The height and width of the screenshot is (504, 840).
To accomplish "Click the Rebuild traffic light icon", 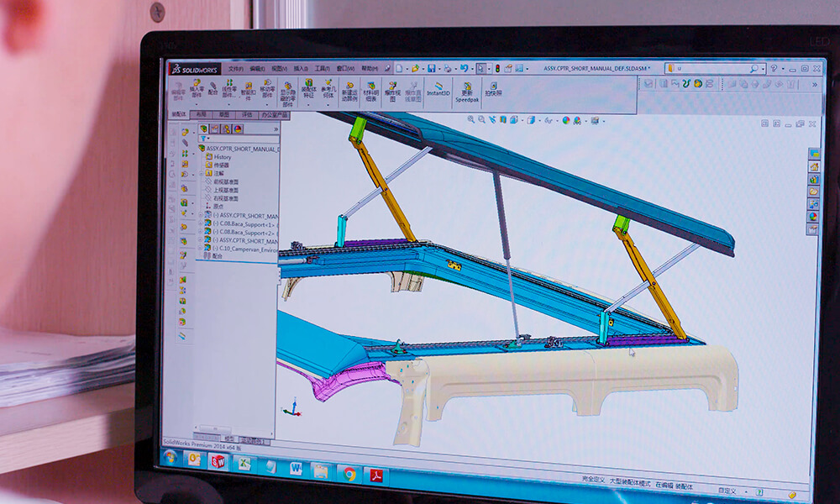I will pyautogui.click(x=497, y=69).
